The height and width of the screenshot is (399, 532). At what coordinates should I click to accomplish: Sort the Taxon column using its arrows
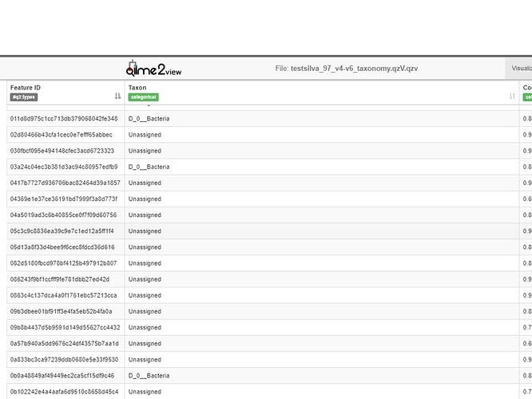click(x=512, y=97)
